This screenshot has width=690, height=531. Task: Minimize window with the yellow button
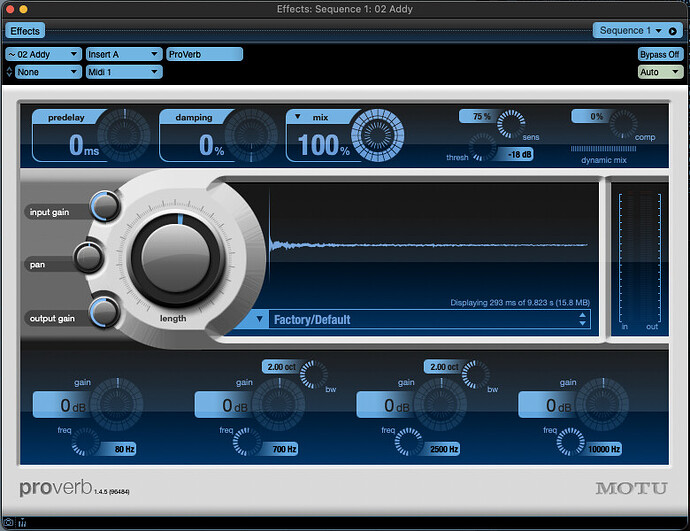pyautogui.click(x=23, y=9)
